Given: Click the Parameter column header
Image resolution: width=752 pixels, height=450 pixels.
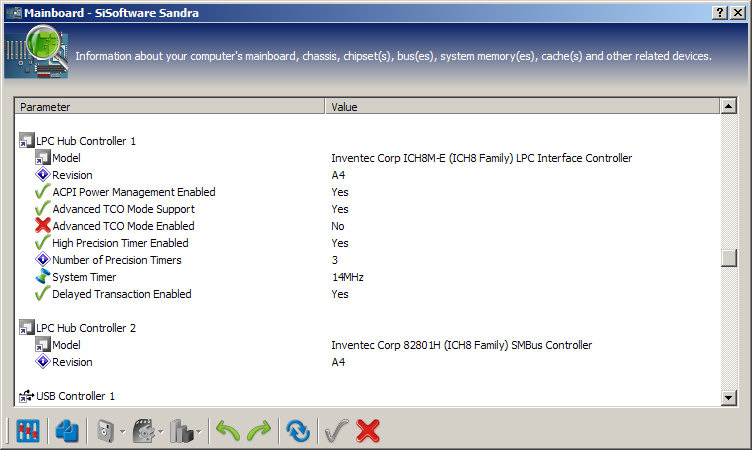Looking at the screenshot, I should tap(170, 107).
